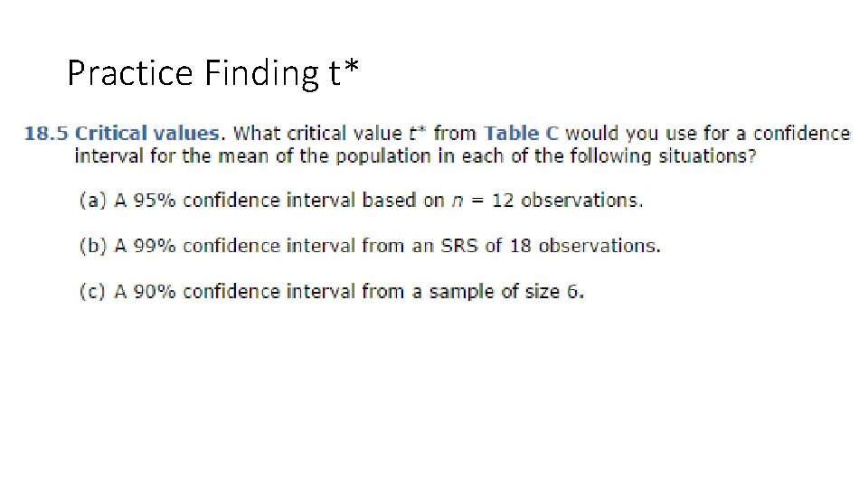Image resolution: width=868 pixels, height=488 pixels.
Task: Select the "(b)" item label
Action: coord(93,246)
